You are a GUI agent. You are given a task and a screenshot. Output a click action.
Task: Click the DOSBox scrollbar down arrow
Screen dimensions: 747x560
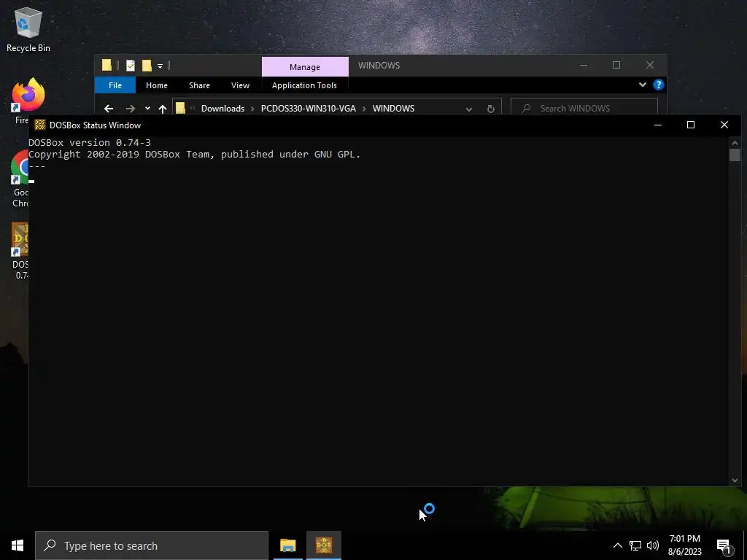[x=735, y=481]
